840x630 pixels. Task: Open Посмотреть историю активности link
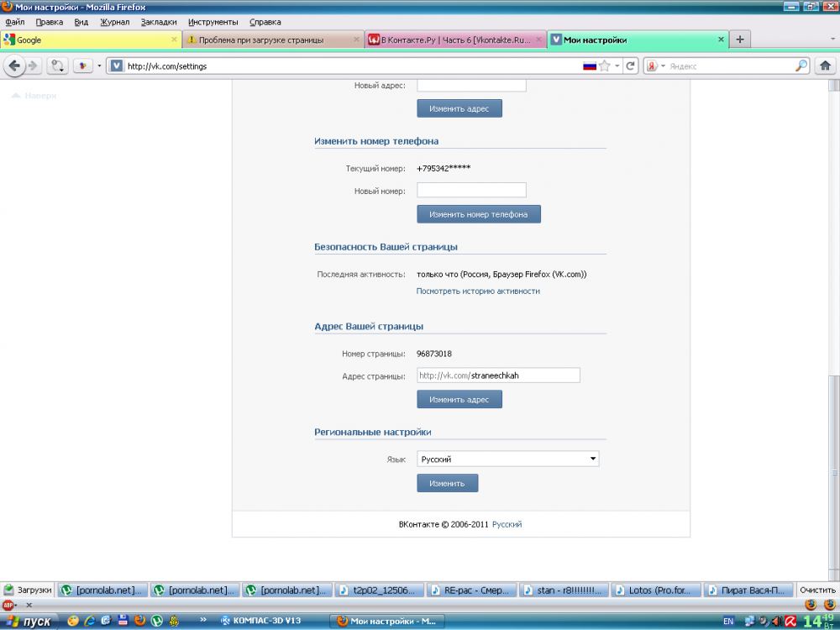coord(478,291)
